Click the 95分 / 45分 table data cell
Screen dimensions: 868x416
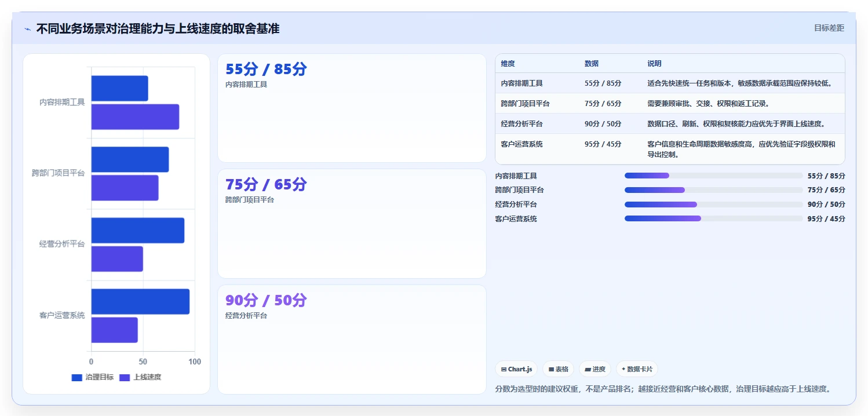[603, 144]
